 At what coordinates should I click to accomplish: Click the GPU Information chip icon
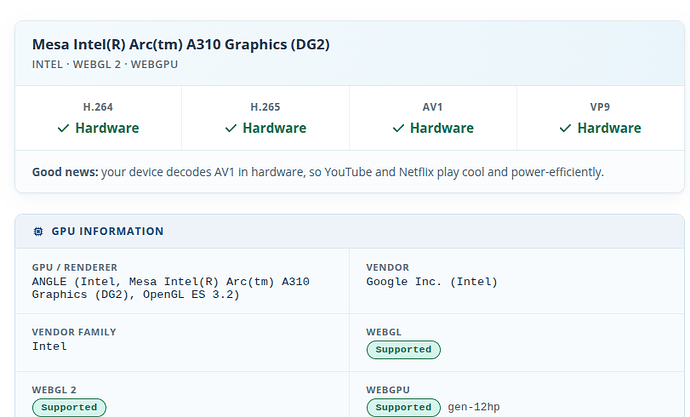point(38,231)
